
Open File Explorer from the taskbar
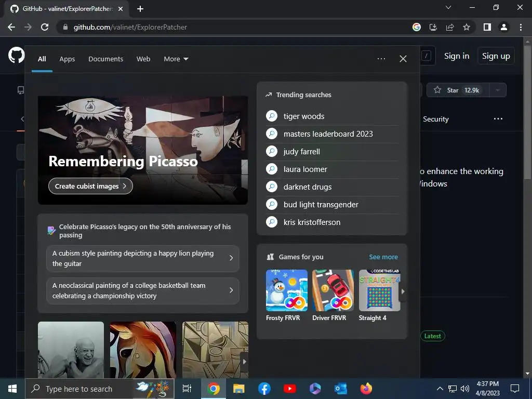click(x=239, y=389)
